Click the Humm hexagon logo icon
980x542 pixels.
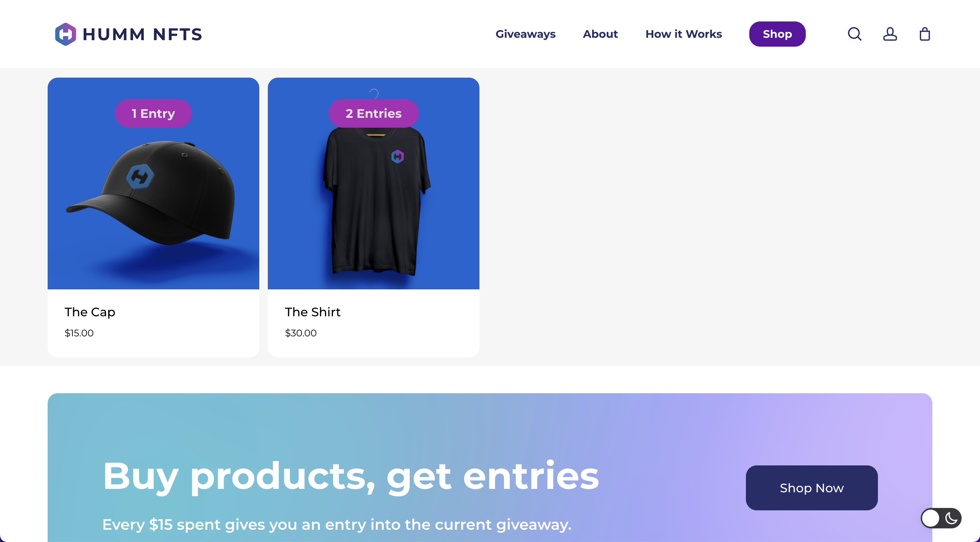(65, 34)
